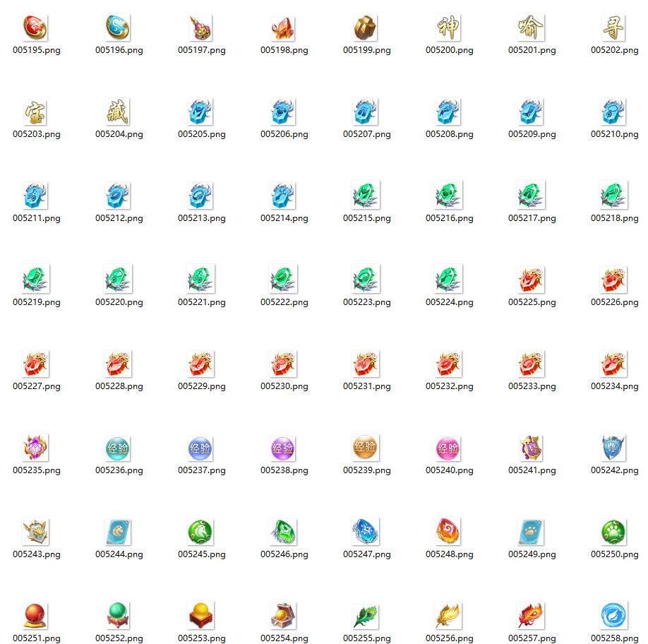Select the gold 神 character icon 005200.png
This screenshot has width=648, height=644.
pyautogui.click(x=448, y=27)
